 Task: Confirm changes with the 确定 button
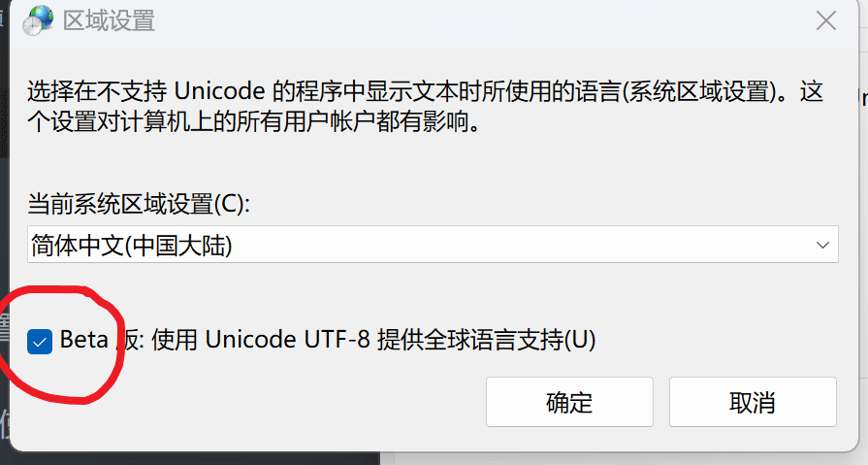pyautogui.click(x=569, y=402)
